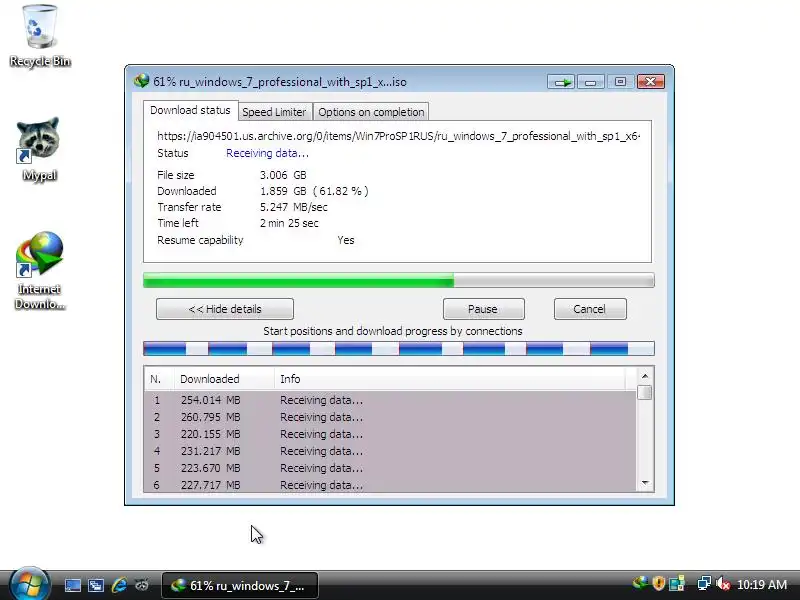
Task: Click the archive.org download URL text
Action: pos(398,136)
